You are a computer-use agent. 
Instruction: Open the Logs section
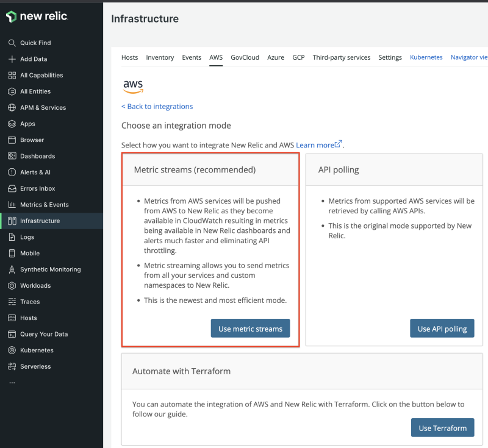click(x=27, y=236)
